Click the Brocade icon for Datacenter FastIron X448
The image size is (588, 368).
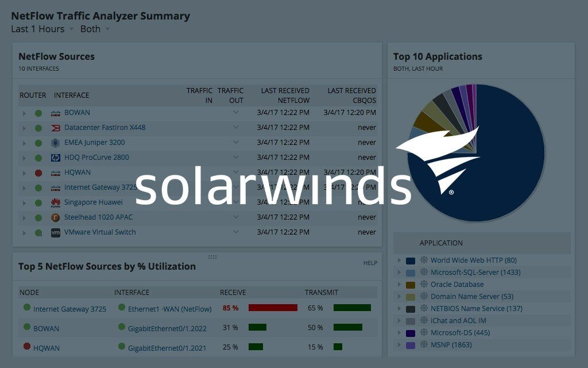coord(56,128)
